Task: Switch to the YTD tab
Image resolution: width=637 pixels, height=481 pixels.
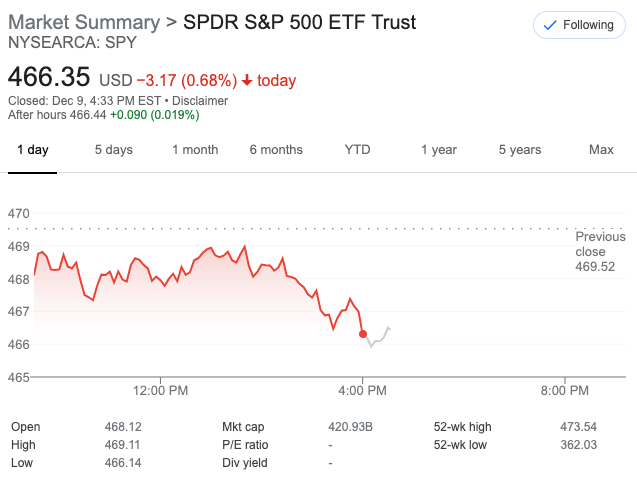Action: click(357, 150)
